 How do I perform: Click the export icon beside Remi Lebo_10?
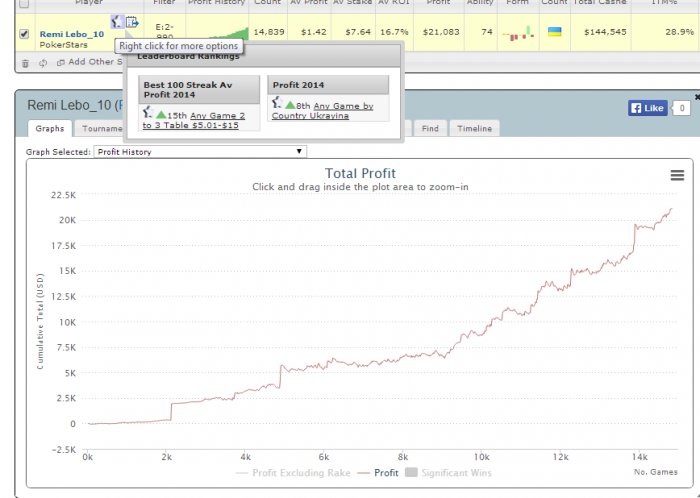132,22
